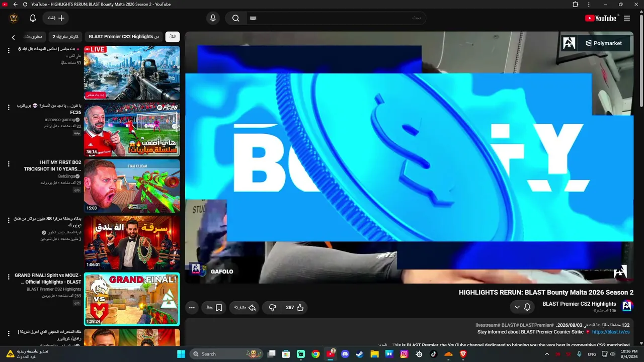Go to YouTube home via logo
The height and width of the screenshot is (362, 644).
coord(601,18)
